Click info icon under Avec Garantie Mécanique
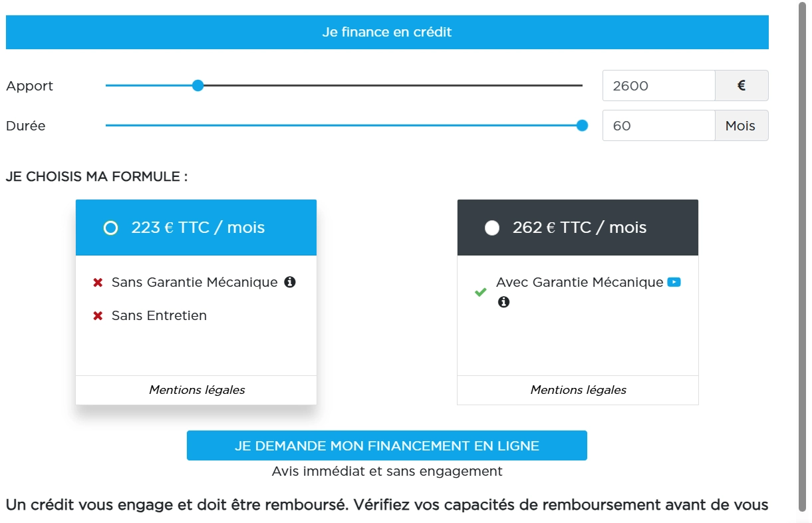812x523 pixels. pos(504,302)
